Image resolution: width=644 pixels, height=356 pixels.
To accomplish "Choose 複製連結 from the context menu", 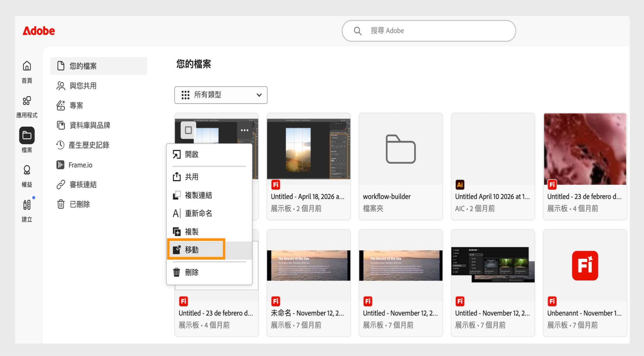I will (x=209, y=195).
